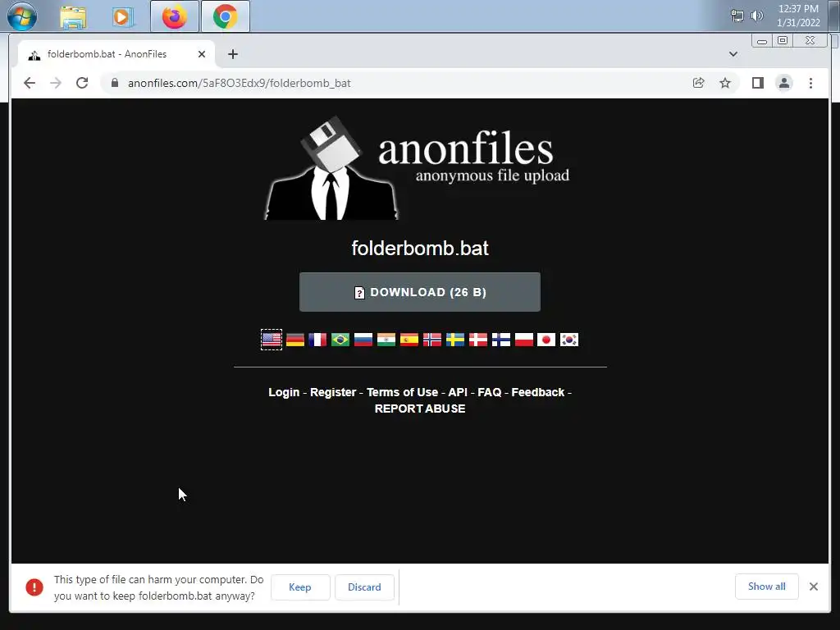This screenshot has height=630, width=840.
Task: Open the Chrome profile menu
Action: click(x=783, y=83)
